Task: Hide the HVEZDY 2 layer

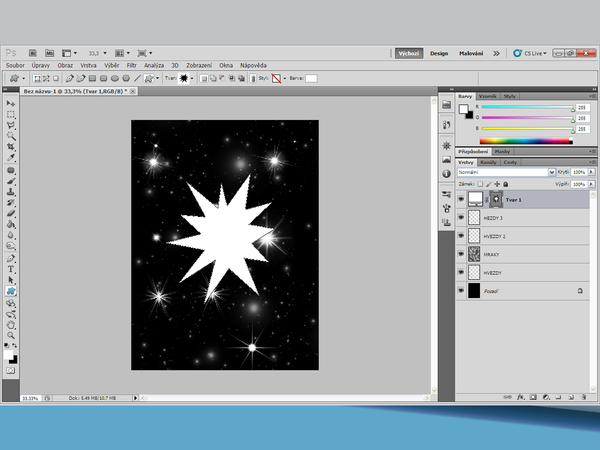Action: click(x=460, y=236)
